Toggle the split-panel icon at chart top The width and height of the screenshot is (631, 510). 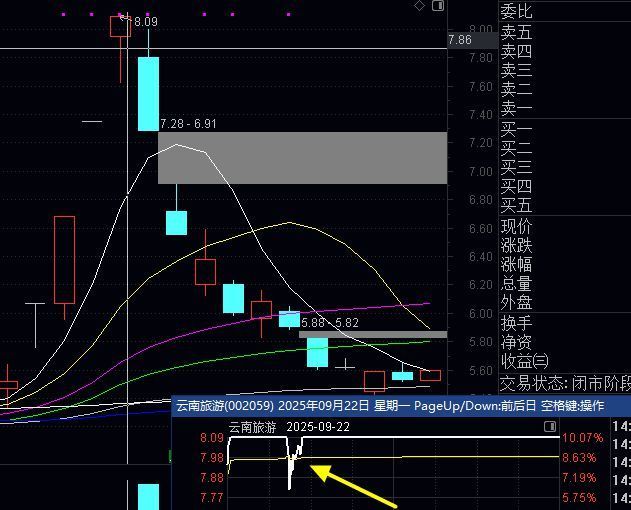click(x=437, y=6)
